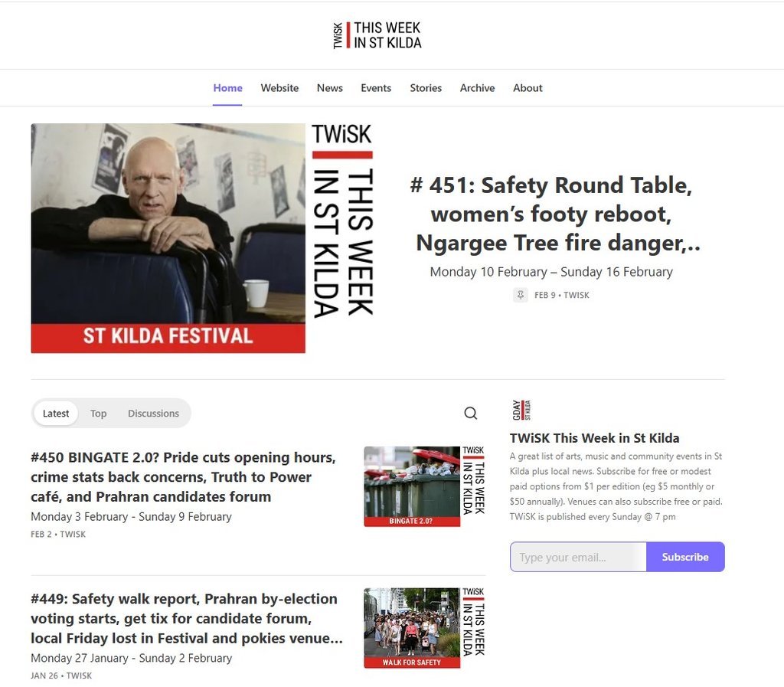
Task: Open the Website nav item
Action: pyautogui.click(x=279, y=88)
